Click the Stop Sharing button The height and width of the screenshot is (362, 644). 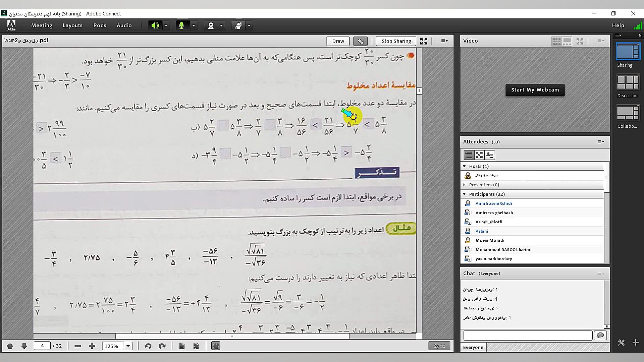pyautogui.click(x=396, y=41)
